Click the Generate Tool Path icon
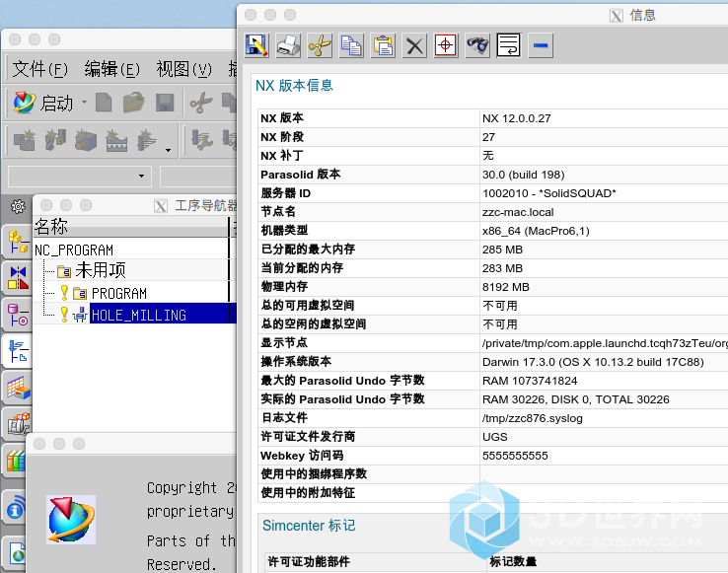Screen dimensions: 728x573 [202, 141]
